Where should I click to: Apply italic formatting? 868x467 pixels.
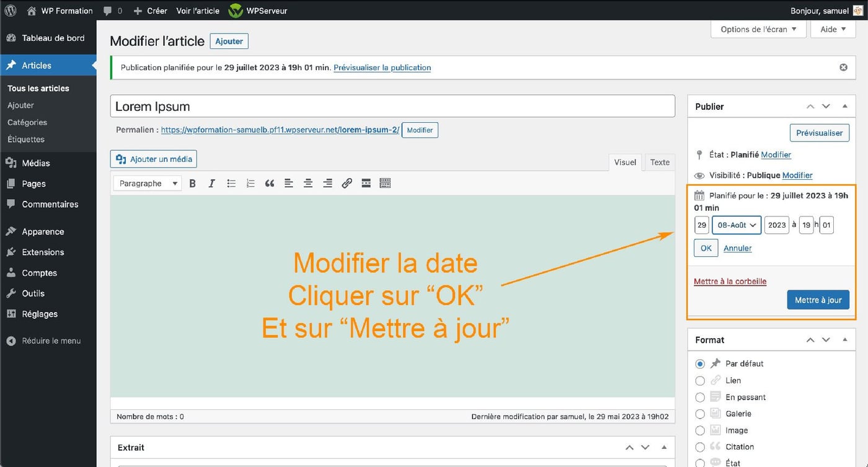[211, 183]
